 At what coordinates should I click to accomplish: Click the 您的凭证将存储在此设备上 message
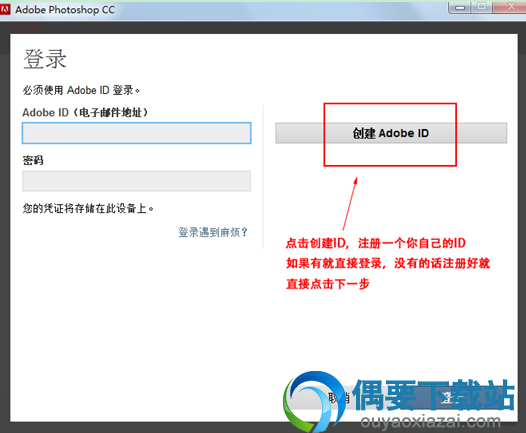coord(88,208)
